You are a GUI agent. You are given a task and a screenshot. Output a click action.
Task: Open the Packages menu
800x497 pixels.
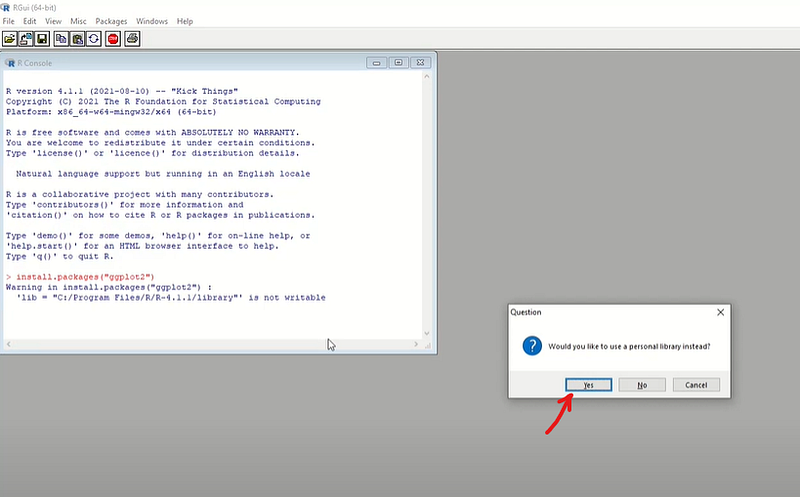pos(111,21)
